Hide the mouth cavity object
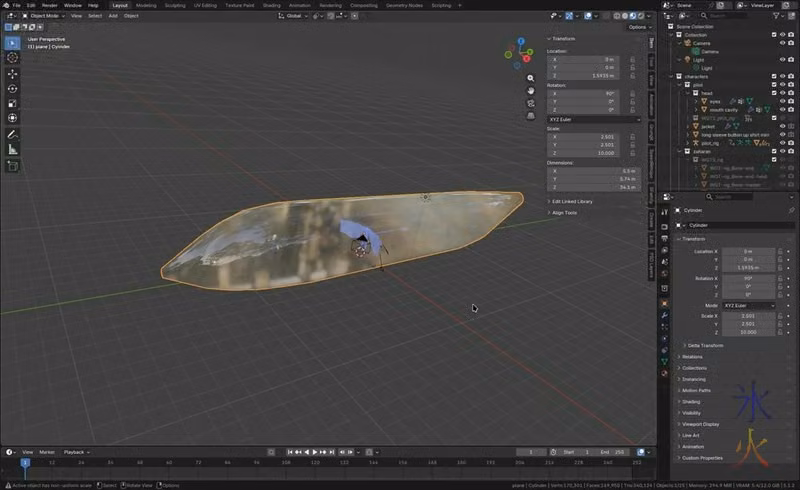 pos(782,109)
